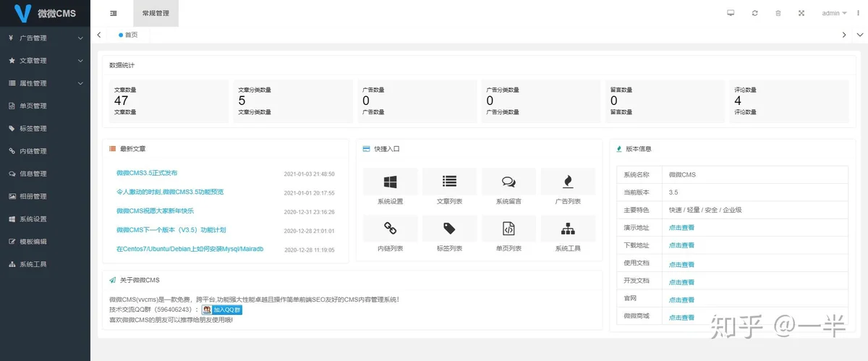Expand the 广告管理 sidebar menu
The height and width of the screenshot is (361, 868).
[x=45, y=38]
